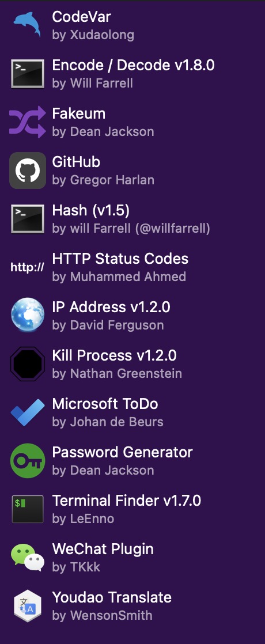
Task: Click the WeChat Plugin workflow name
Action: (x=103, y=549)
